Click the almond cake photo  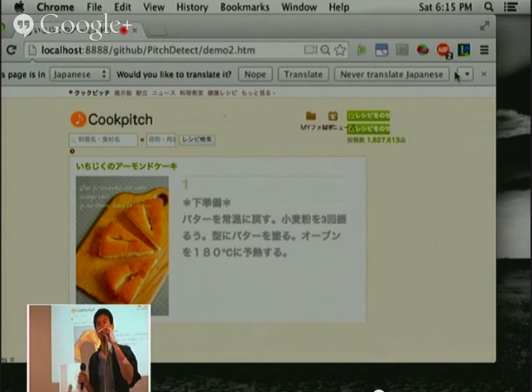(x=122, y=246)
